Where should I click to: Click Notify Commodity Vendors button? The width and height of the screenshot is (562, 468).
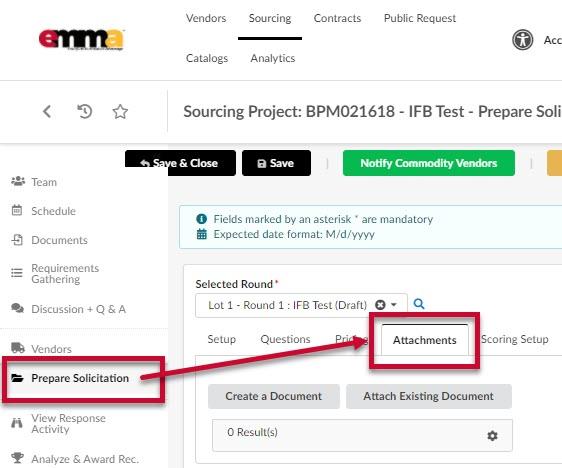(429, 163)
